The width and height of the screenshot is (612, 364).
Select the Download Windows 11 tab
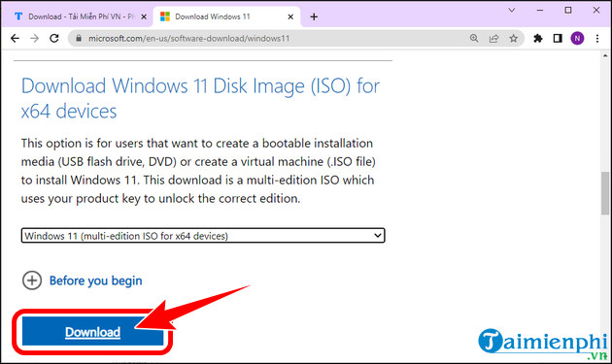[227, 17]
